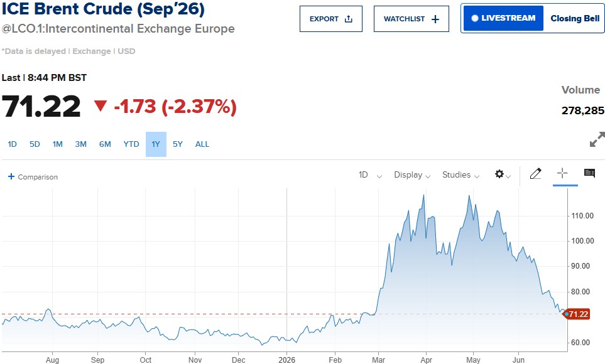Viewport: 605px width, 364px height.
Task: Click the 71.22 last price value
Action: point(41,107)
